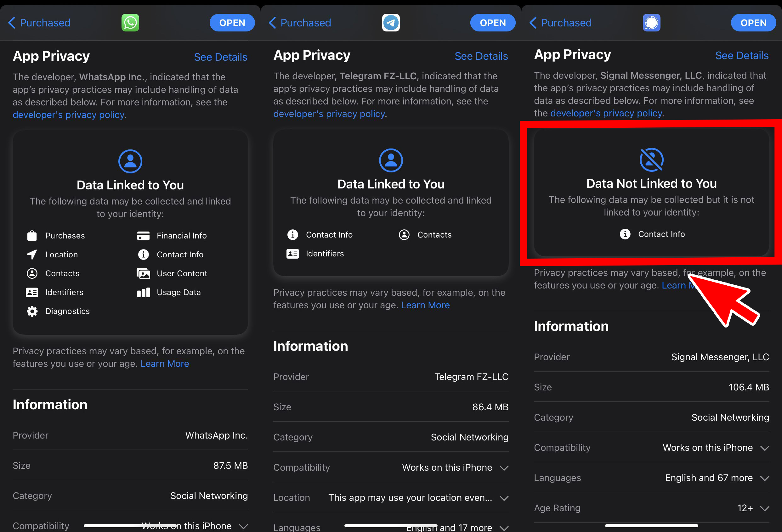Tap the Diagnostics gear icon

[32, 311]
